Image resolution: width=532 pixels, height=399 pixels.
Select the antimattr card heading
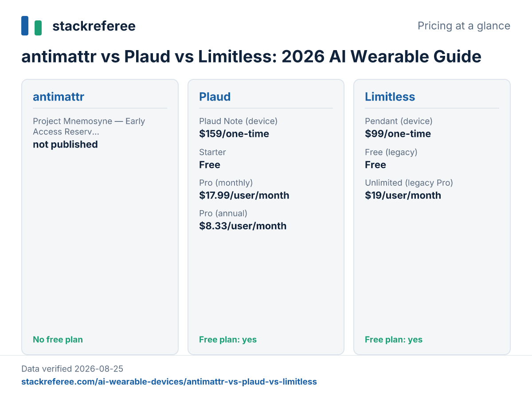click(x=59, y=97)
